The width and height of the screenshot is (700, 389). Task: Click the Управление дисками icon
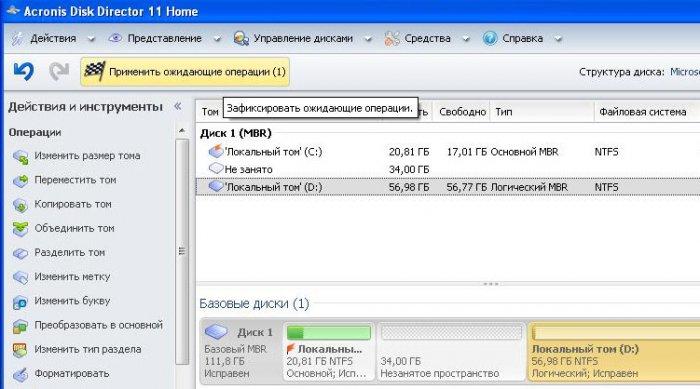241,38
